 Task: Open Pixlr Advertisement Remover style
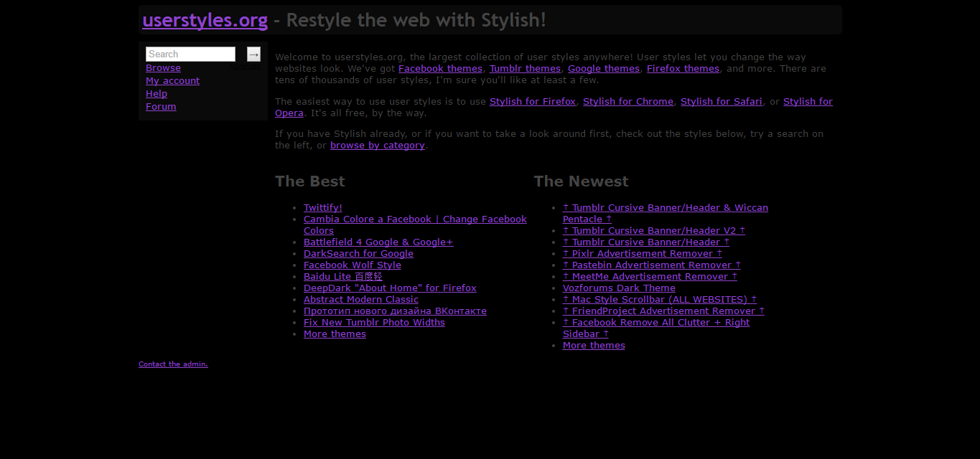[x=643, y=254]
